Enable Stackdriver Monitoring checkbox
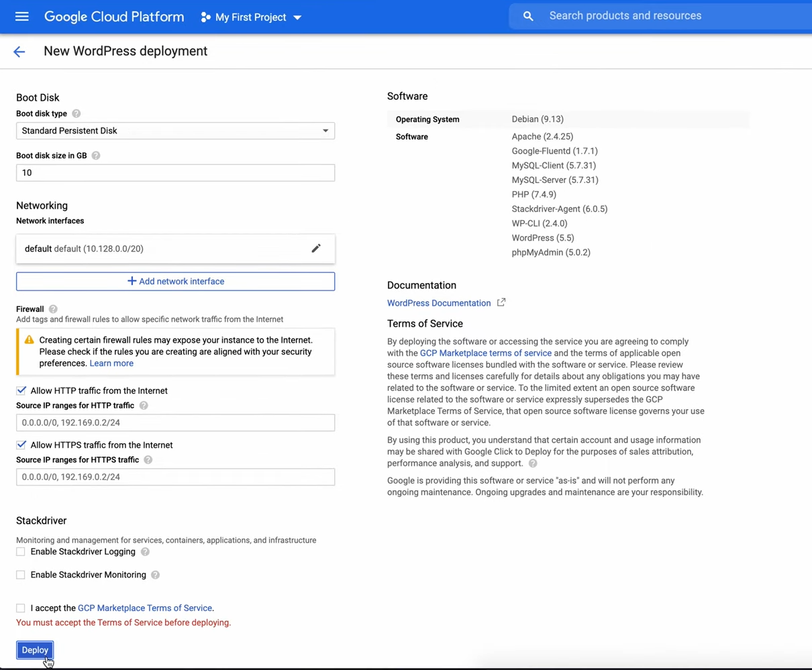812x670 pixels. point(21,575)
